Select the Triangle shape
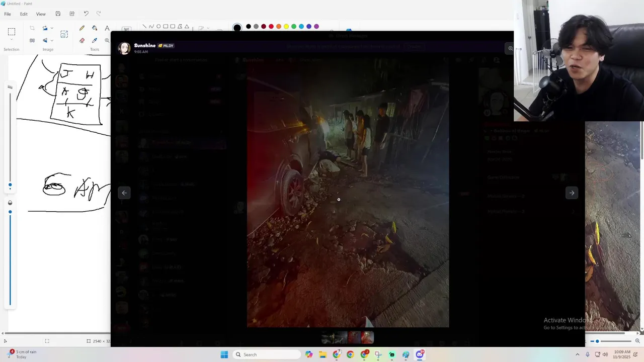Screen dimensions: 644x362 [x=187, y=27]
